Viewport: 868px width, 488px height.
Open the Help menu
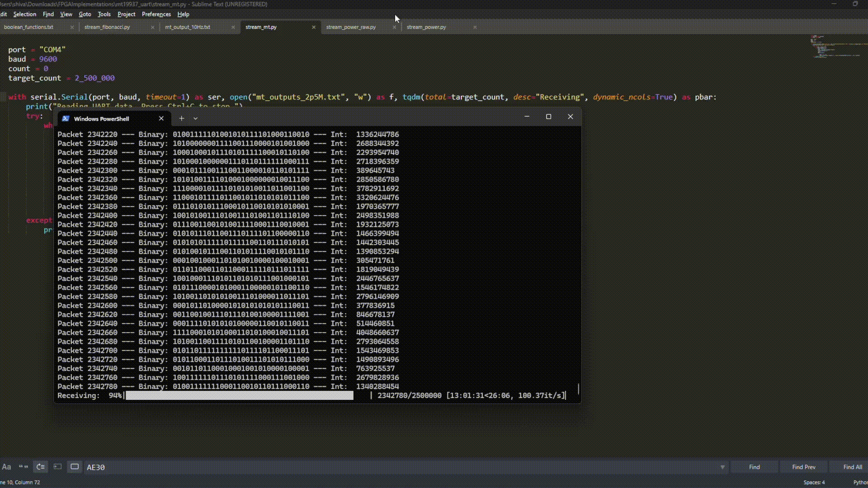pos(183,14)
